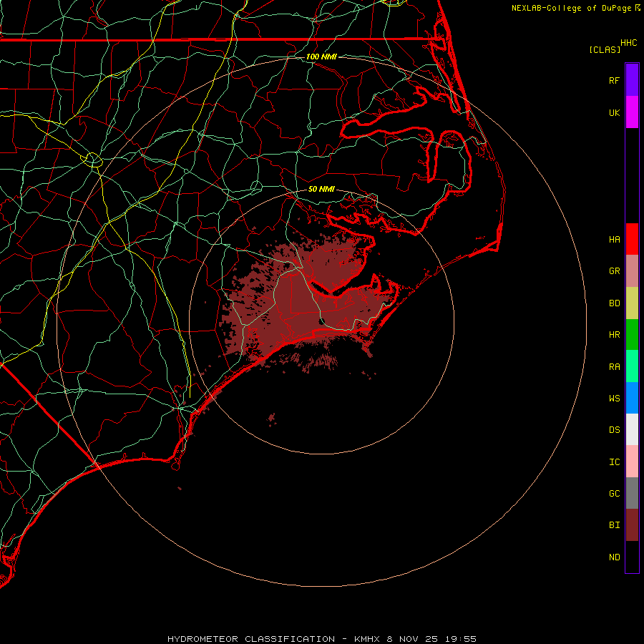
Task: Click the RA legend label
Action: tap(615, 367)
